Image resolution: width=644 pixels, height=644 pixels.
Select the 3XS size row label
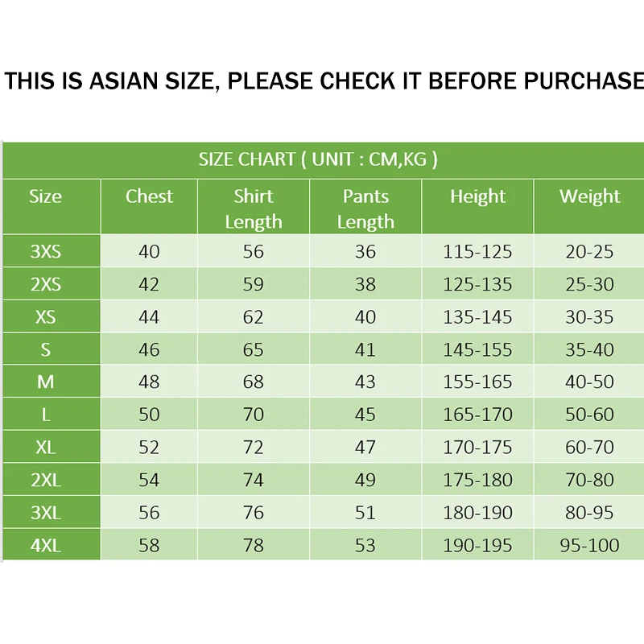click(x=45, y=252)
